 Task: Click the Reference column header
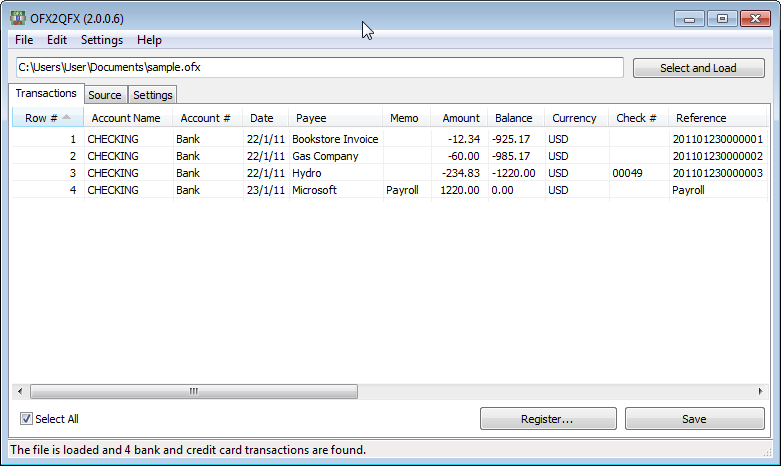pos(717,118)
